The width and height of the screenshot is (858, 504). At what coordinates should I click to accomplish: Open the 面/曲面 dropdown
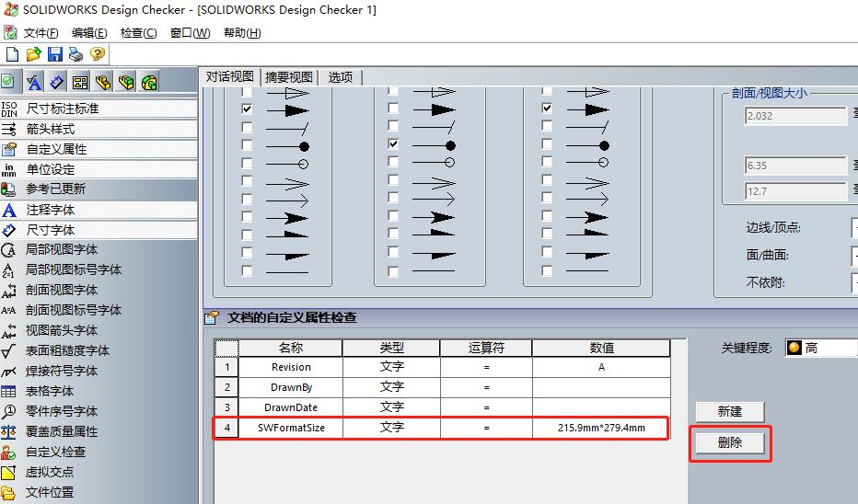854,256
